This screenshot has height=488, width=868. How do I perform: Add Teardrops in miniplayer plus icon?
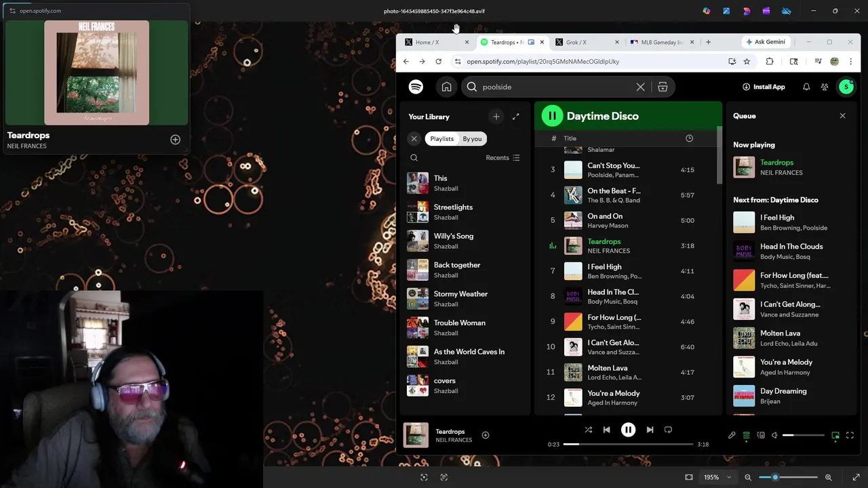[x=175, y=140]
